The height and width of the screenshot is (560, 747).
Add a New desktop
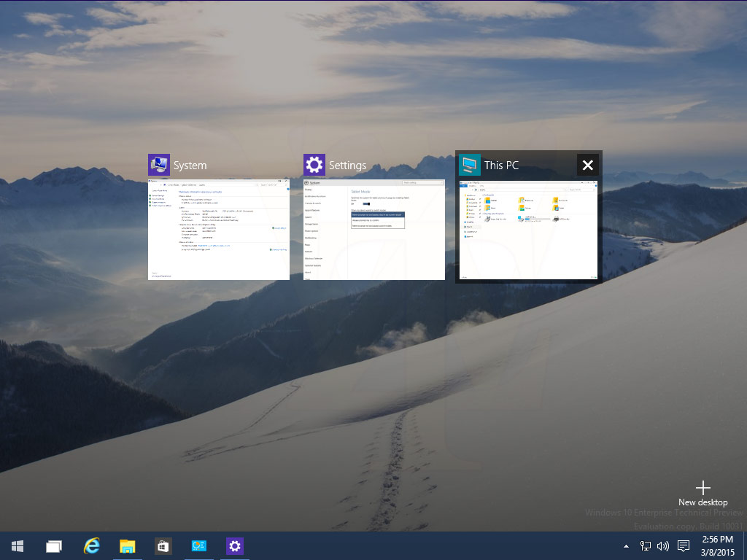coord(703,494)
